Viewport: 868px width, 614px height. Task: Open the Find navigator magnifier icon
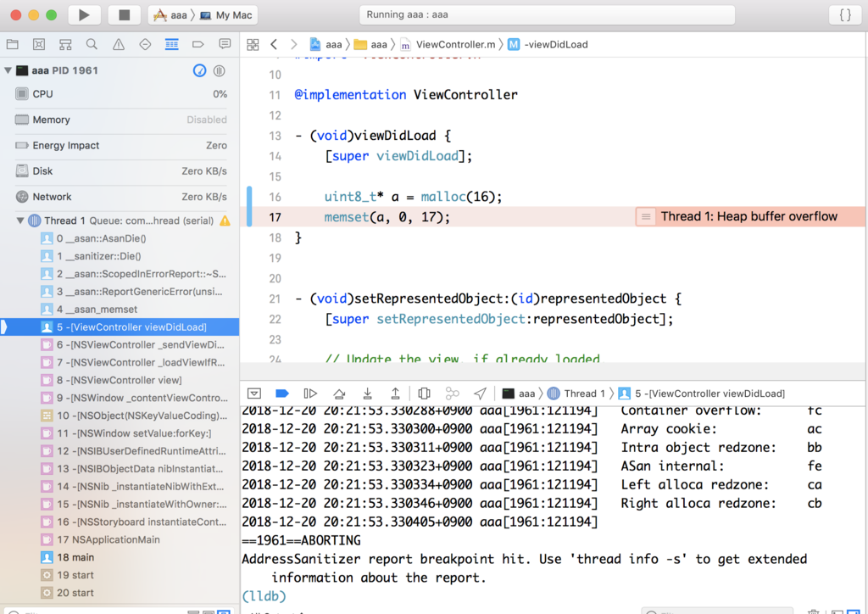(92, 44)
